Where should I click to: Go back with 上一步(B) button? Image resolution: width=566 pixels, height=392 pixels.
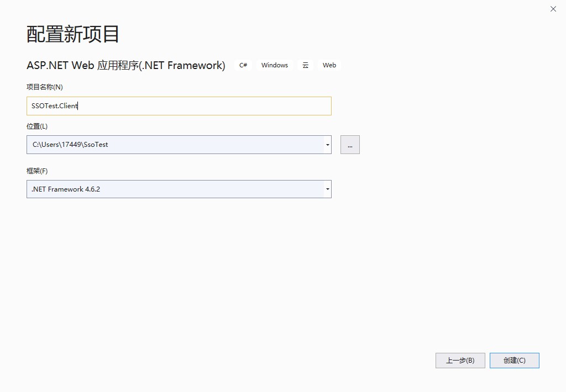click(x=460, y=361)
